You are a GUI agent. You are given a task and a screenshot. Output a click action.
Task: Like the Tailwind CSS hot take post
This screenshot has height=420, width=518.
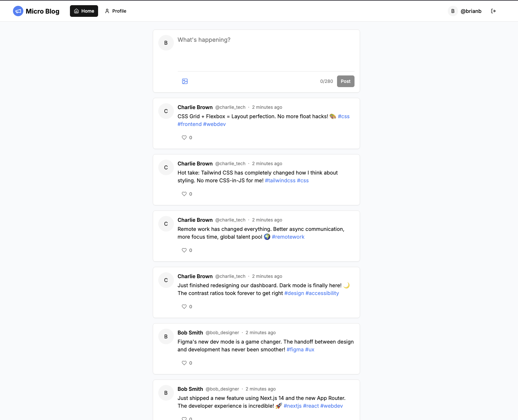pos(184,194)
